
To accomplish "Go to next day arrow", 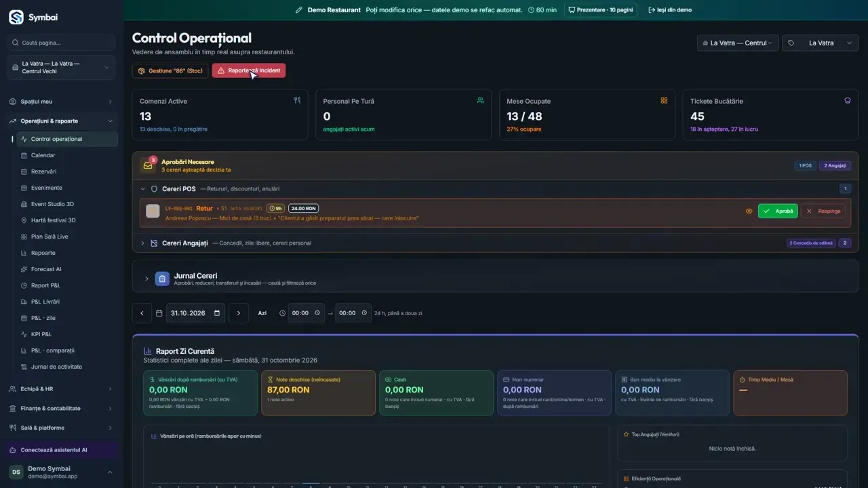I will pyautogui.click(x=239, y=313).
